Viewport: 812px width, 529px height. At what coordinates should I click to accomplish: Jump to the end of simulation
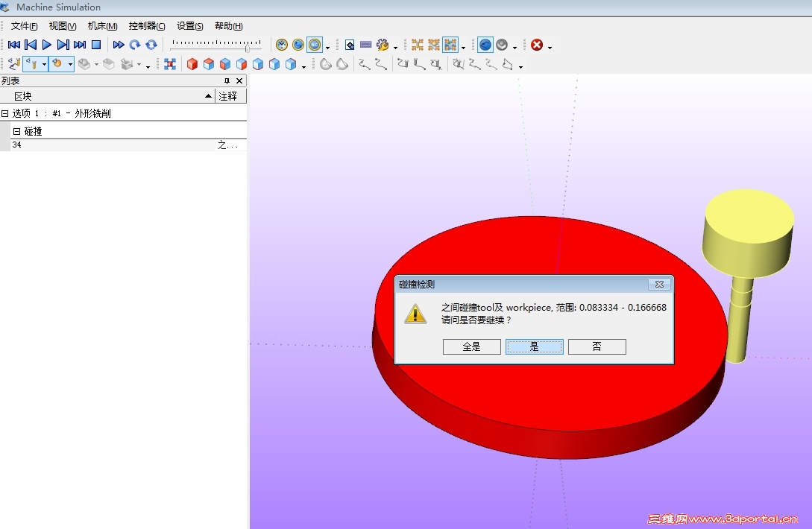pos(80,45)
